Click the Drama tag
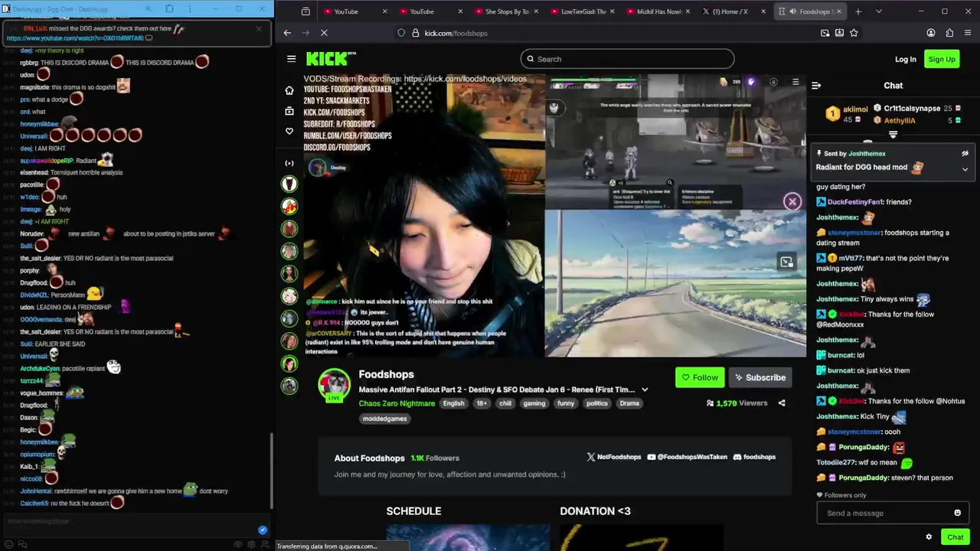This screenshot has height=551, width=980. click(x=629, y=403)
